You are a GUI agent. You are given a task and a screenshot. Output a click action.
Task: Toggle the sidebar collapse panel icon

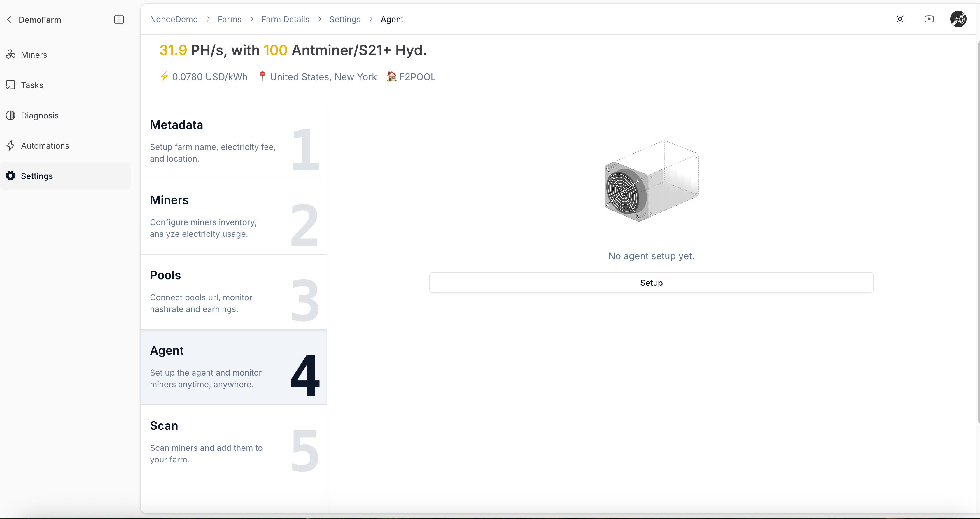click(x=119, y=20)
